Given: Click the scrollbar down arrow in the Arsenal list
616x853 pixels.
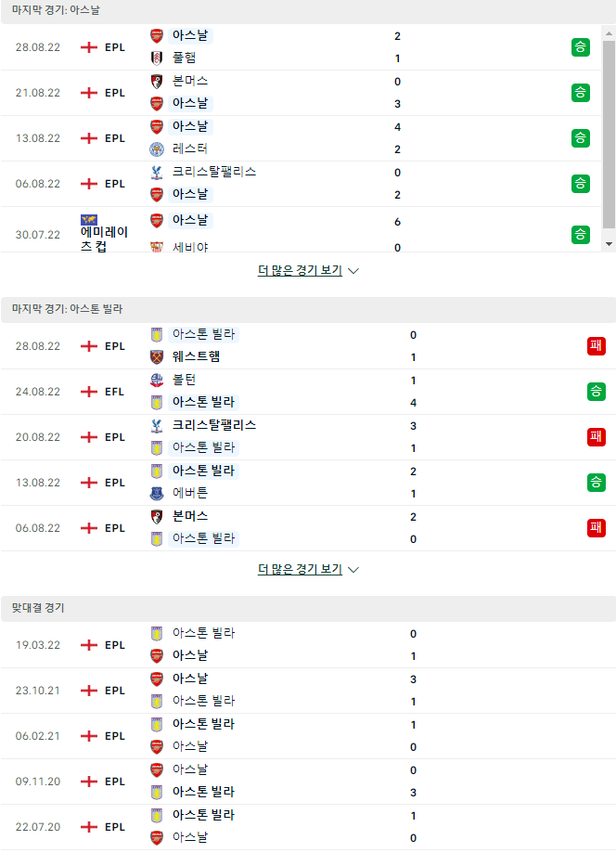Looking at the screenshot, I should 609,245.
